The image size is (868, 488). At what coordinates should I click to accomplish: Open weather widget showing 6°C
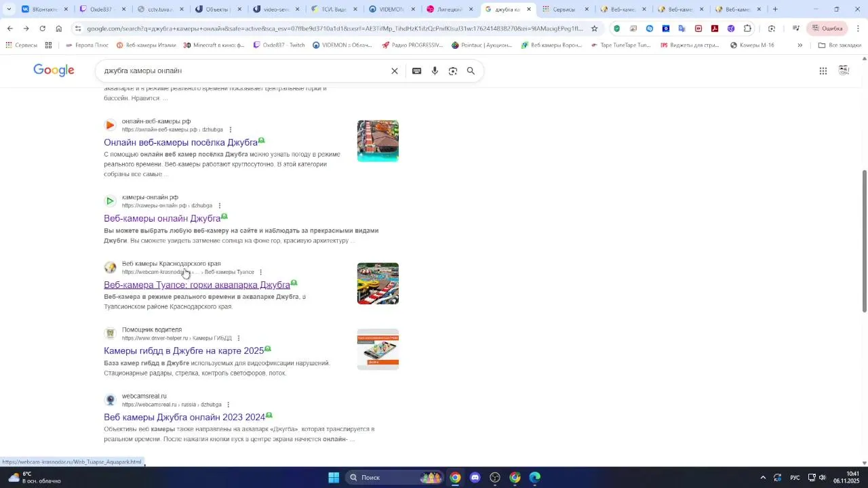tap(34, 477)
